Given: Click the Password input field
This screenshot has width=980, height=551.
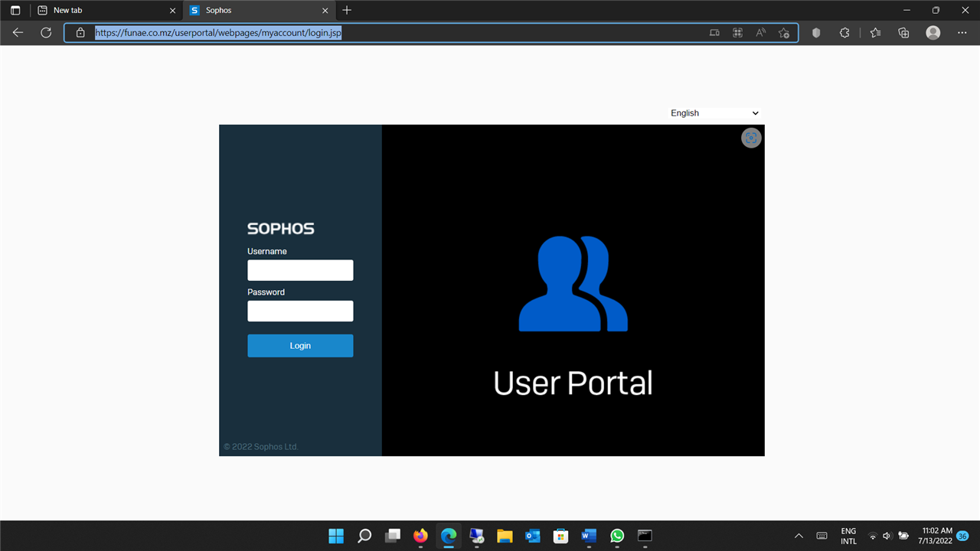Looking at the screenshot, I should [x=300, y=311].
